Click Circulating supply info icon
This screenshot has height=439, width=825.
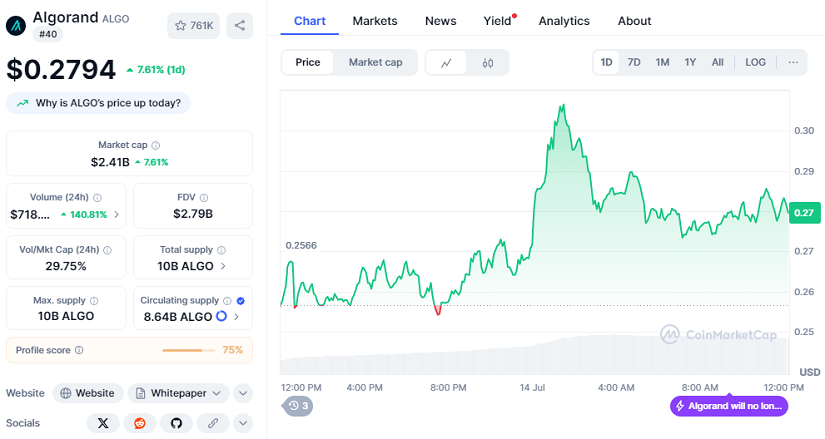227,301
